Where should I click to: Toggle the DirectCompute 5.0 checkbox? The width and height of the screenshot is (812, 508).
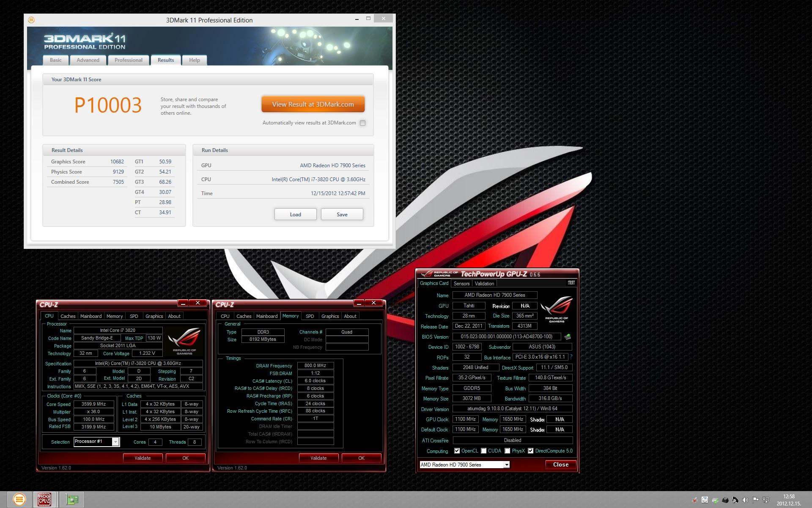[x=530, y=451]
